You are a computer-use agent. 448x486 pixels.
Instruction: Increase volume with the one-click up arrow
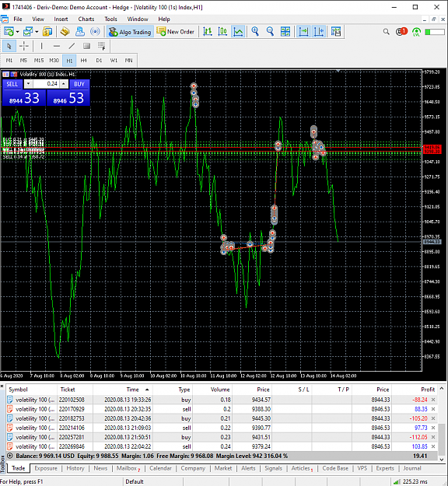[64, 84]
